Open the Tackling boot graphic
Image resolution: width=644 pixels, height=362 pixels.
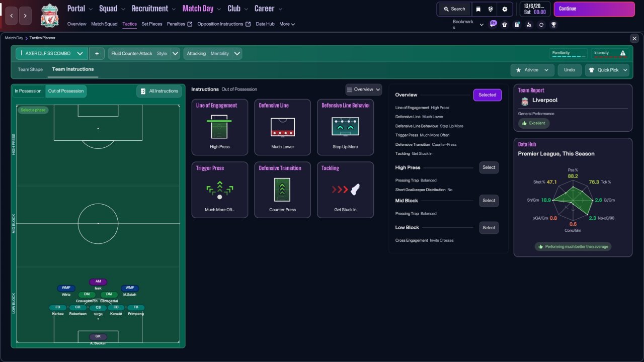click(x=345, y=190)
